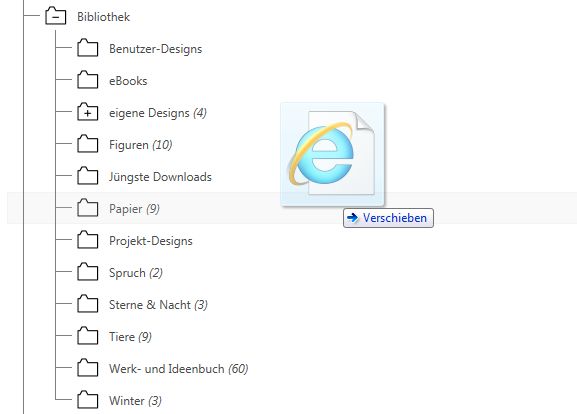Click the Papier folder icon

88,208
